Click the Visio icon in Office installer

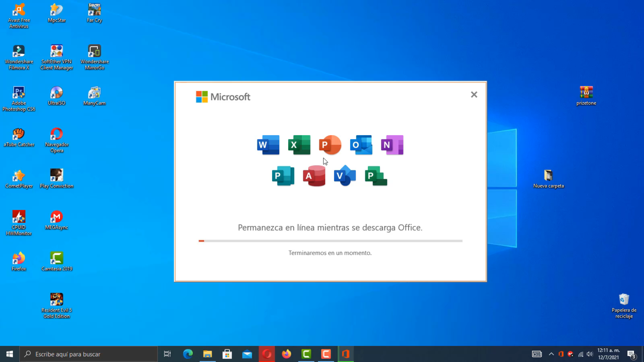tap(345, 176)
